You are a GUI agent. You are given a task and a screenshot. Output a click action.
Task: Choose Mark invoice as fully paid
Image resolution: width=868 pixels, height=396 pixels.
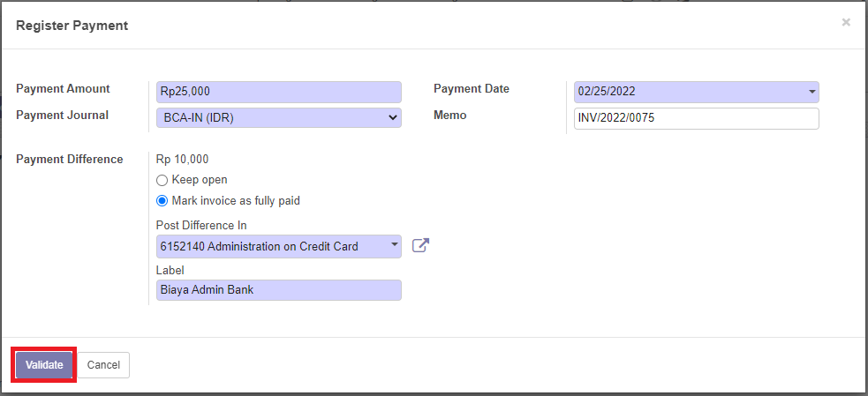point(162,201)
